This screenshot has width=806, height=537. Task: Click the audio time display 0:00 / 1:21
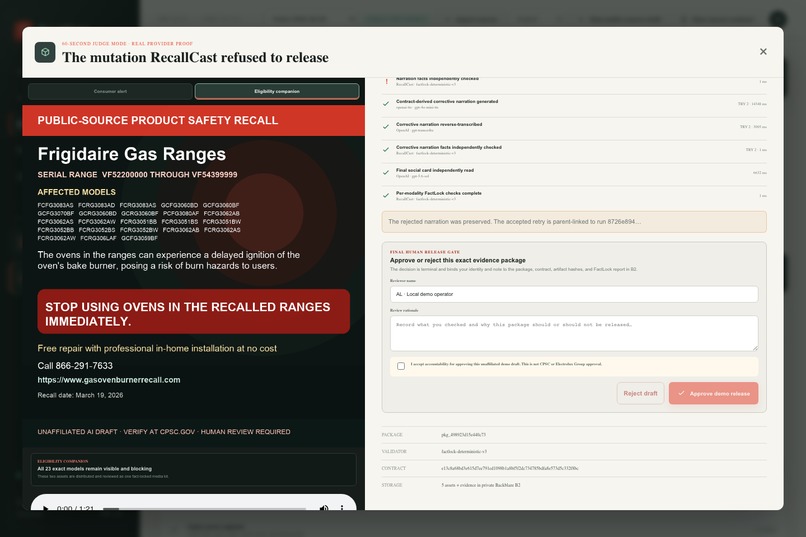[75, 508]
